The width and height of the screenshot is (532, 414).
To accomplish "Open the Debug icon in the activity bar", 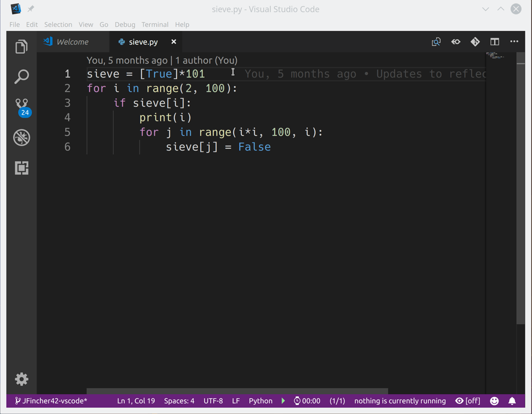I will click(21, 137).
